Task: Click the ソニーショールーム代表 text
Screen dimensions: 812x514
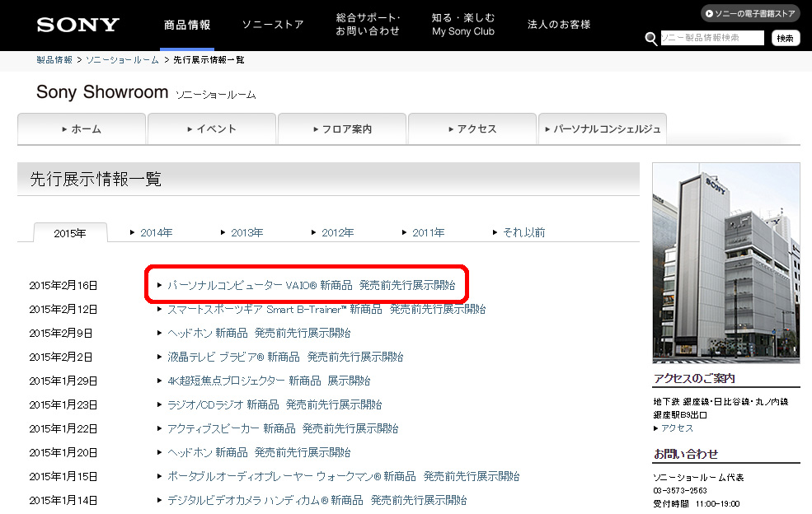Action: point(698,477)
